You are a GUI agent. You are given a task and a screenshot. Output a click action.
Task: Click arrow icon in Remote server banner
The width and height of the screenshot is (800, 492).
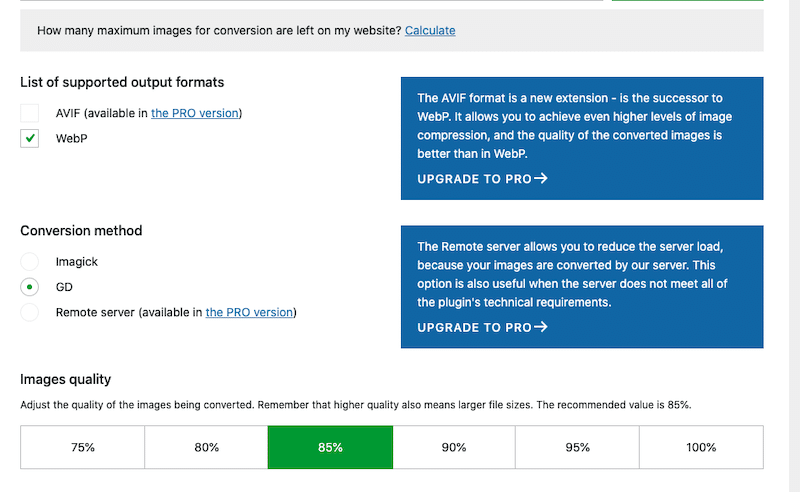point(541,327)
